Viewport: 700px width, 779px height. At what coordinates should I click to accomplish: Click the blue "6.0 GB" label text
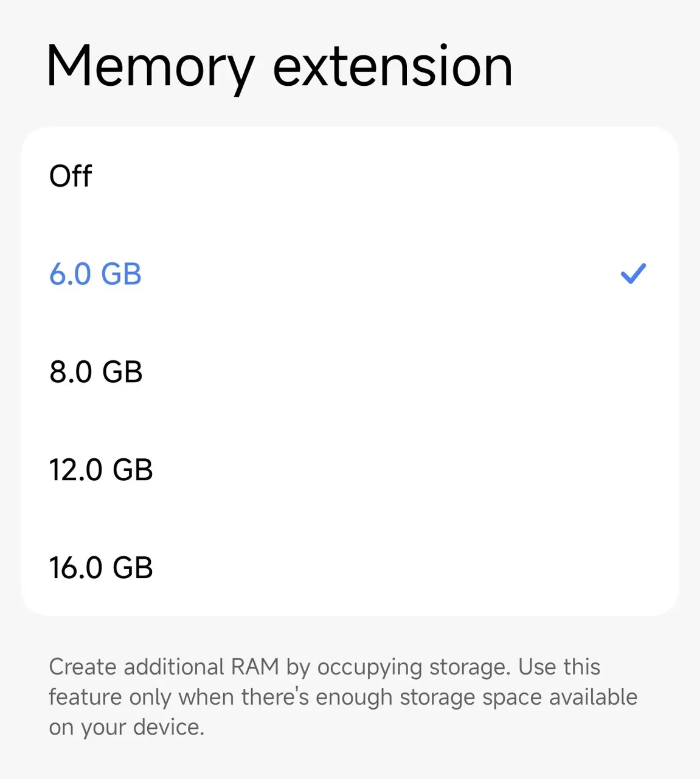[95, 274]
